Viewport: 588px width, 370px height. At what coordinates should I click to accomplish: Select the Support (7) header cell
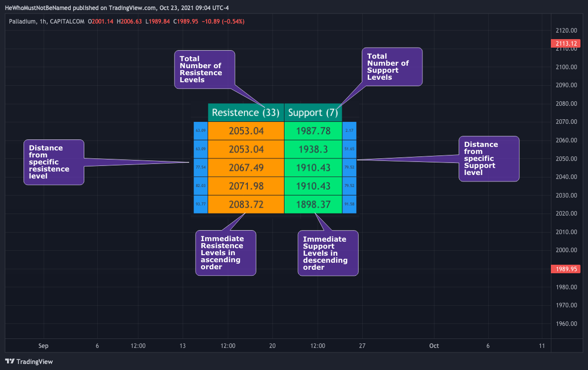[313, 112]
